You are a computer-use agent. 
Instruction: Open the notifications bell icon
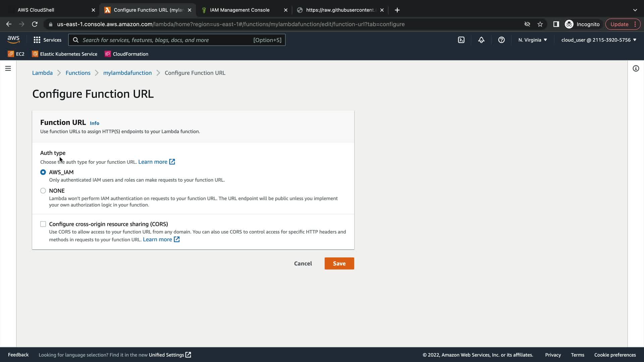[x=481, y=40]
